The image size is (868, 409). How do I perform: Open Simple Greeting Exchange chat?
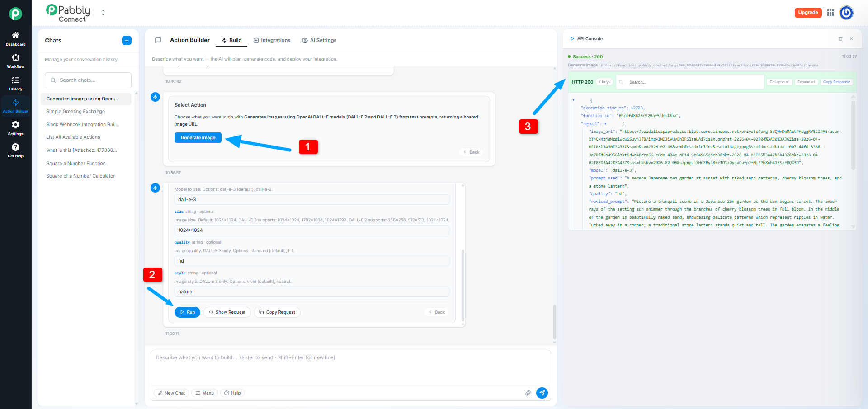[x=75, y=112]
